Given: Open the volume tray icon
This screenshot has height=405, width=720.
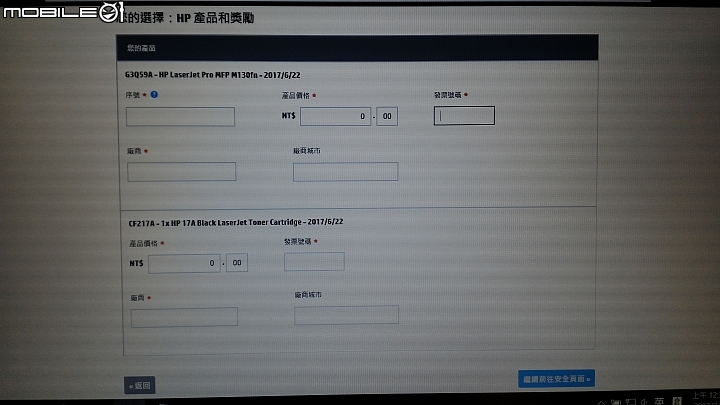Looking at the screenshot, I should (644, 402).
